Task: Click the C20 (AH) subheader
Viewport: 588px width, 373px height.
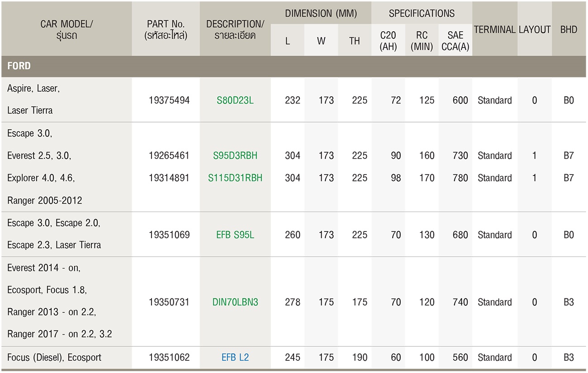Action: coord(389,41)
